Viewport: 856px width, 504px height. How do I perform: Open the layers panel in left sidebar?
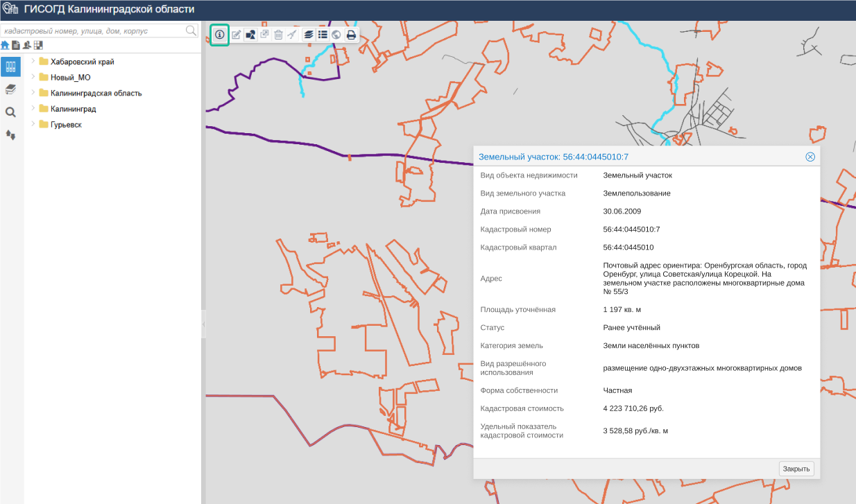pos(10,89)
